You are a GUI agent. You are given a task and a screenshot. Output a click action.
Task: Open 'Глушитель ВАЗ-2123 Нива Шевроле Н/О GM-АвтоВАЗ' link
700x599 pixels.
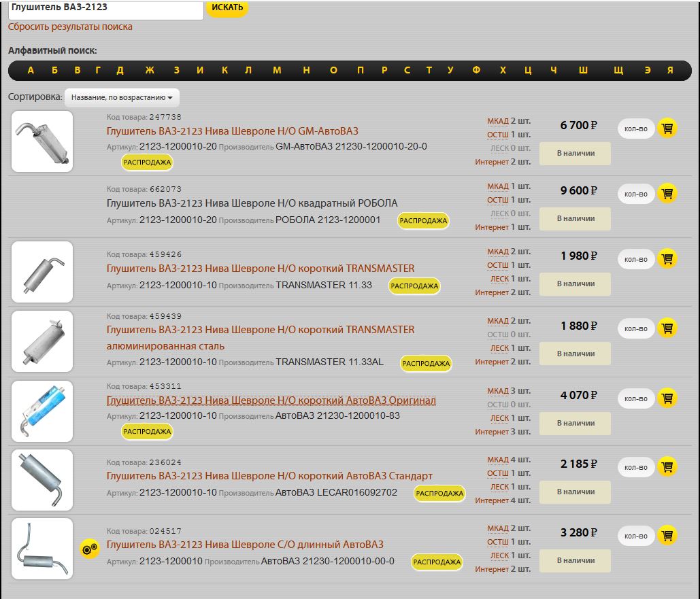click(x=232, y=131)
